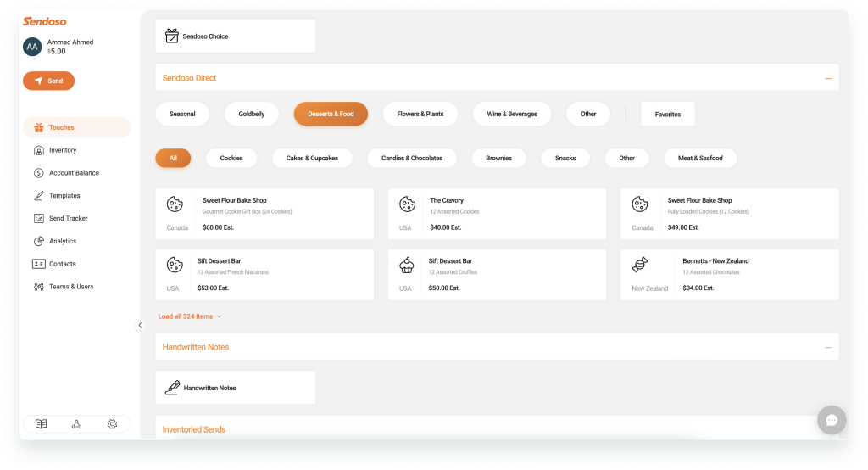
Task: Select the Flowers & Plants category
Action: (420, 114)
